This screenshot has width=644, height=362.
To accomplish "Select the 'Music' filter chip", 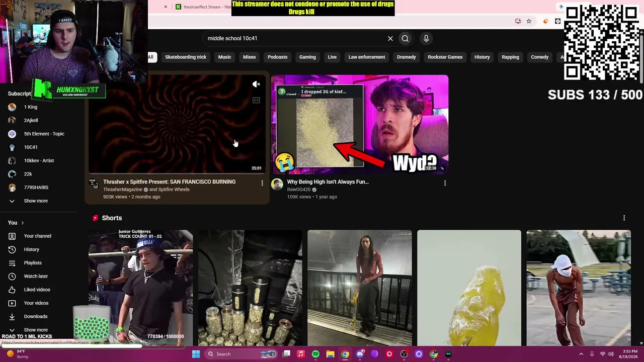I will [x=224, y=57].
